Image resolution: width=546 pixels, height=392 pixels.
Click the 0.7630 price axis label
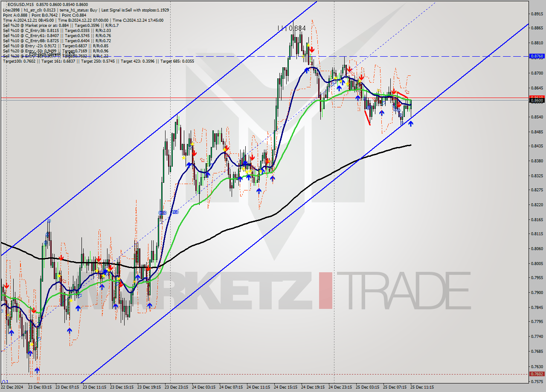click(536, 366)
